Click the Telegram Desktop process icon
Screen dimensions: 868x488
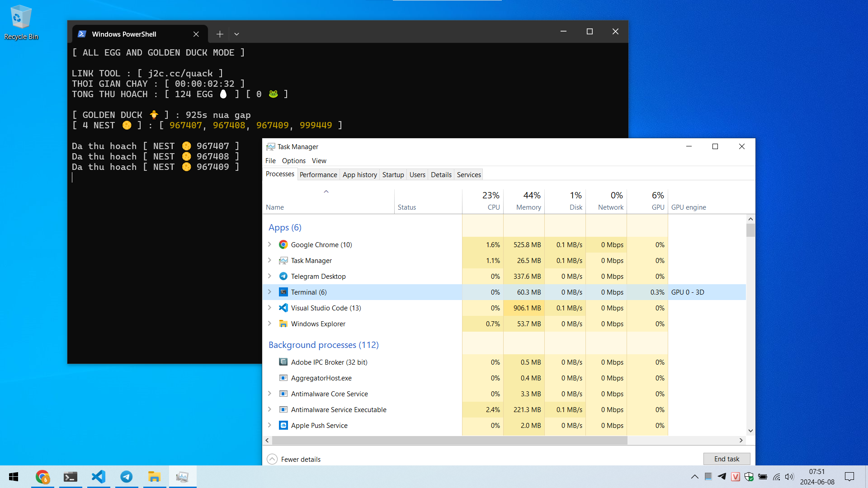[x=283, y=276]
